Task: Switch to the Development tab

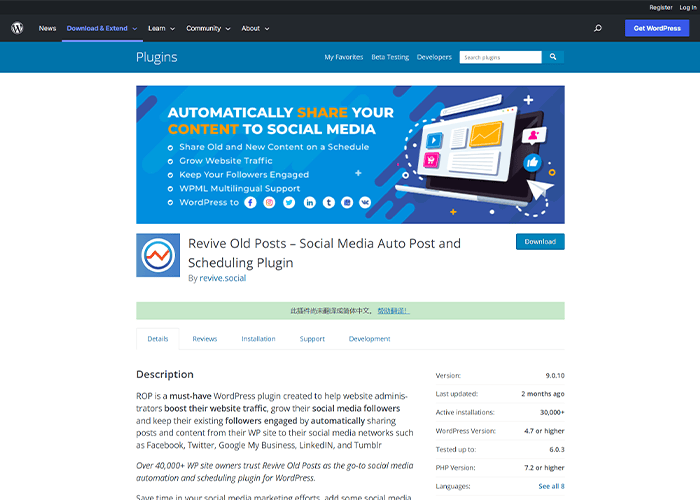Action: (369, 339)
